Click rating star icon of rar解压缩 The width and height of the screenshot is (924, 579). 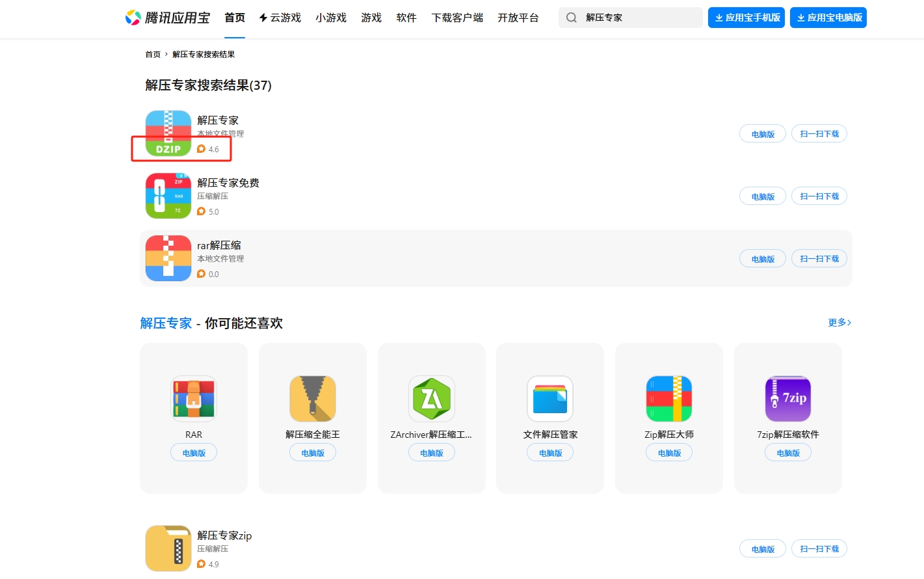[201, 274]
